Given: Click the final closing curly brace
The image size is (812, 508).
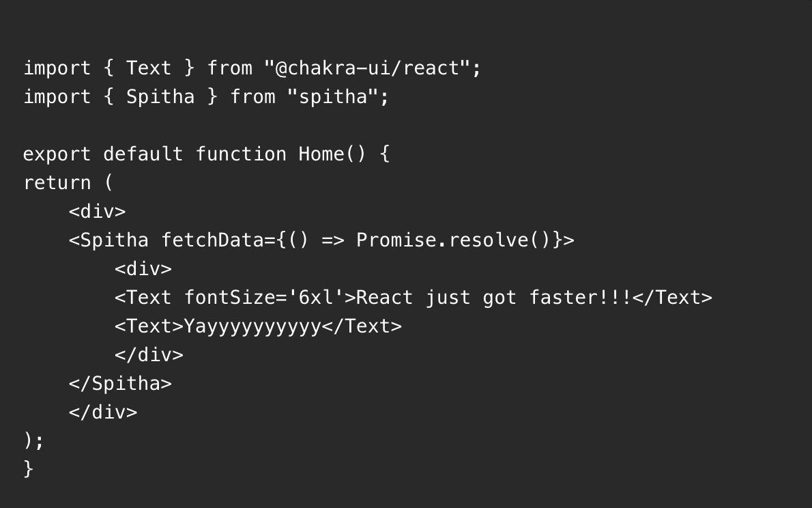Looking at the screenshot, I should point(29,469).
